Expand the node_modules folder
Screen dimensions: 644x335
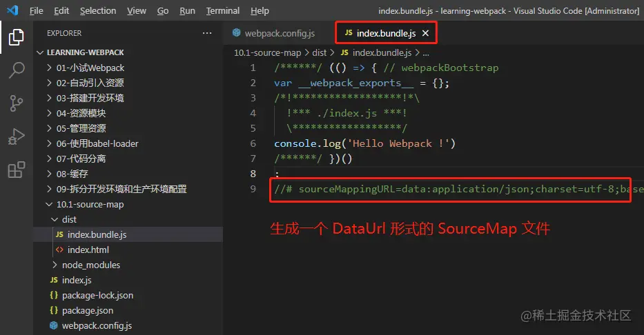55,265
